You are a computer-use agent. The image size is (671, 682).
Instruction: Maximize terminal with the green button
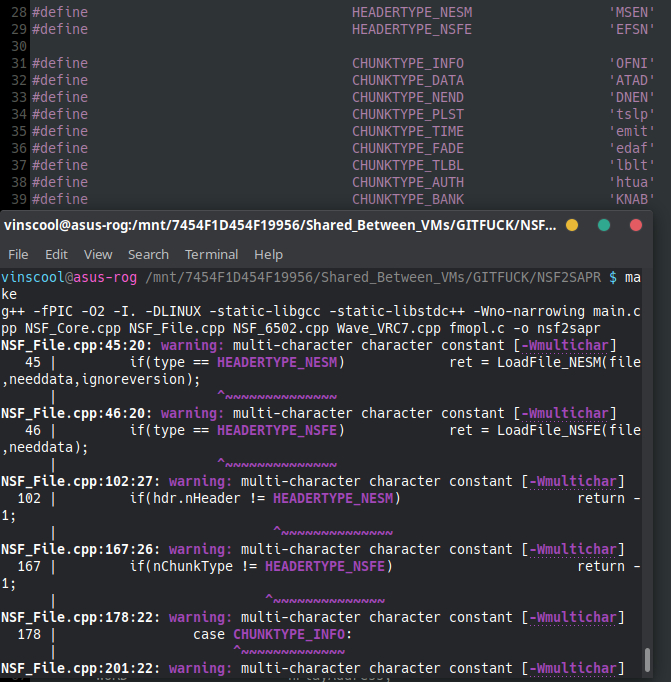pyautogui.click(x=604, y=226)
